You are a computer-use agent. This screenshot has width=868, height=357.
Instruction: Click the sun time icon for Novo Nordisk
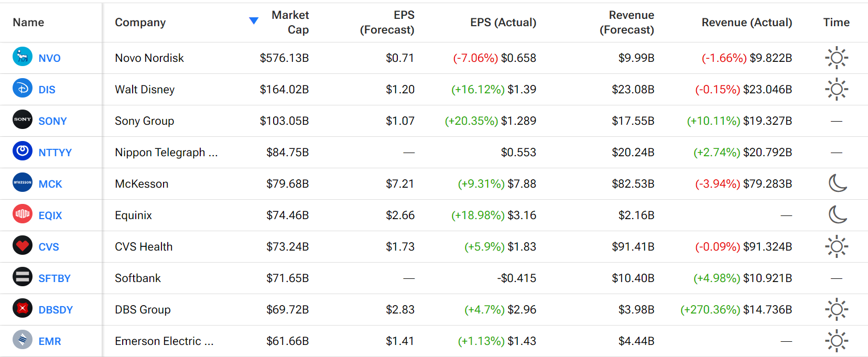coord(837,58)
